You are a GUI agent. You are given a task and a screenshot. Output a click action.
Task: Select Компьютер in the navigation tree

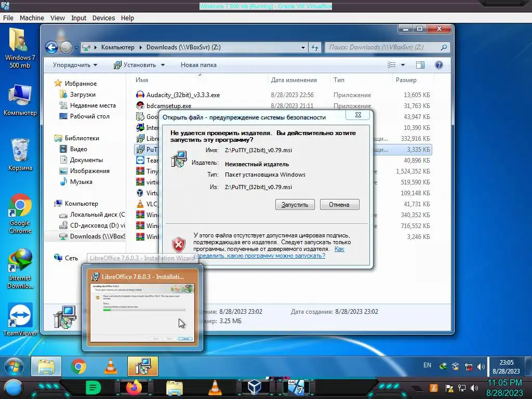click(81, 204)
